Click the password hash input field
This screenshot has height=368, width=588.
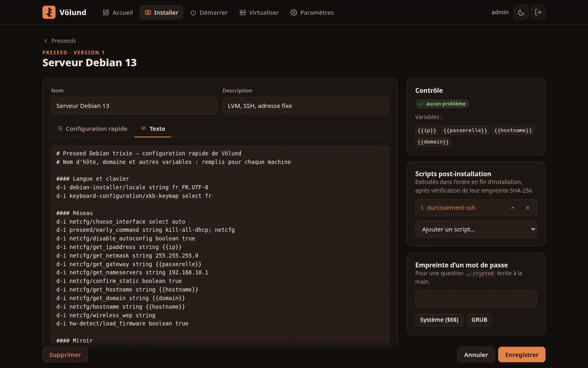(x=476, y=299)
